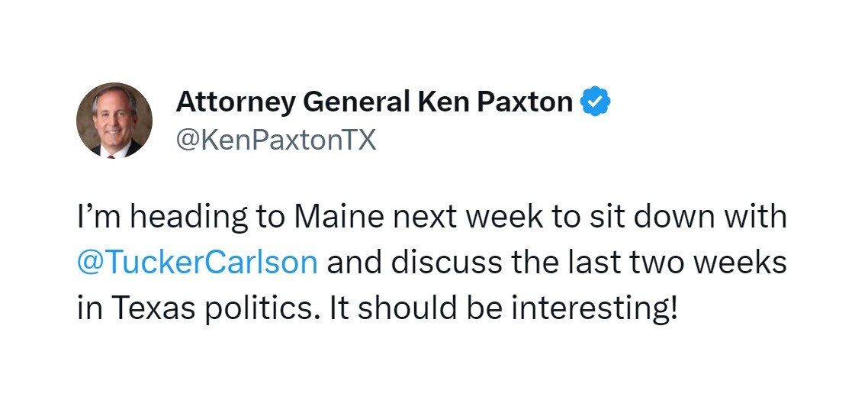This screenshot has width=868, height=413.
Task: Open the @TuckerCarlson mention link
Action: [198, 262]
